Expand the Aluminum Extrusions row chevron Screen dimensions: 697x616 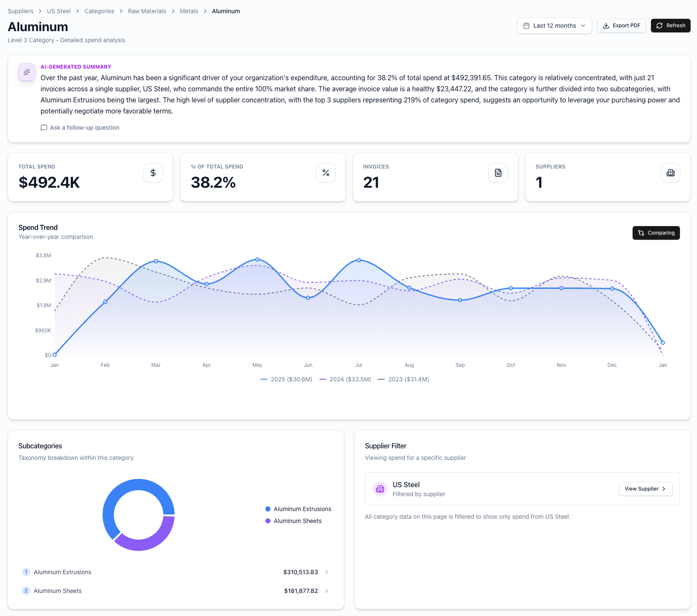(327, 572)
